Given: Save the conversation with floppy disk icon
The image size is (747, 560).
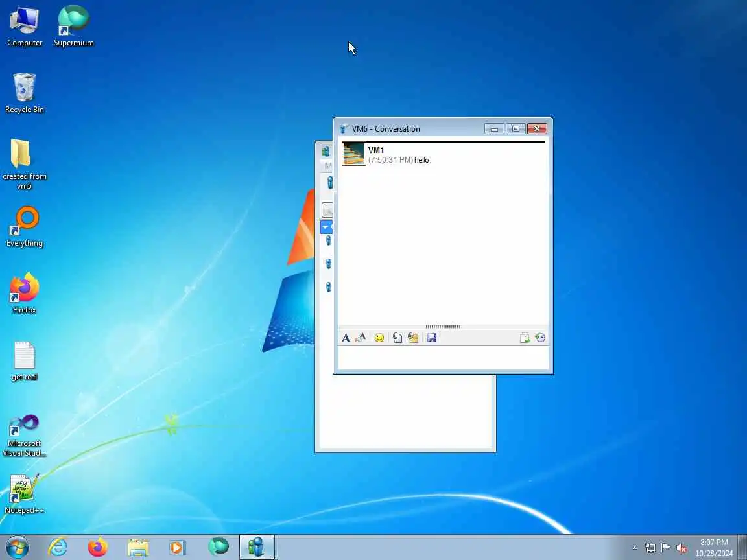Looking at the screenshot, I should coord(432,338).
